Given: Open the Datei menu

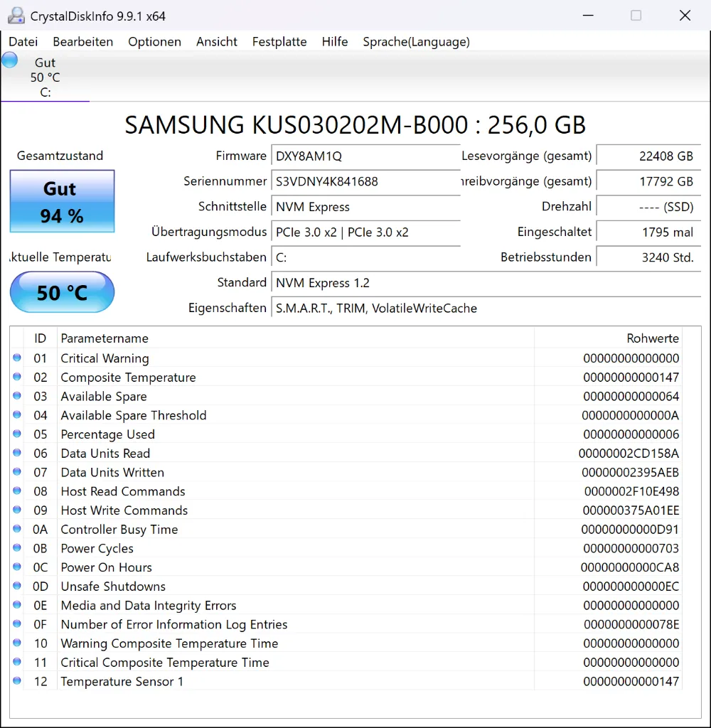Looking at the screenshot, I should pos(23,42).
